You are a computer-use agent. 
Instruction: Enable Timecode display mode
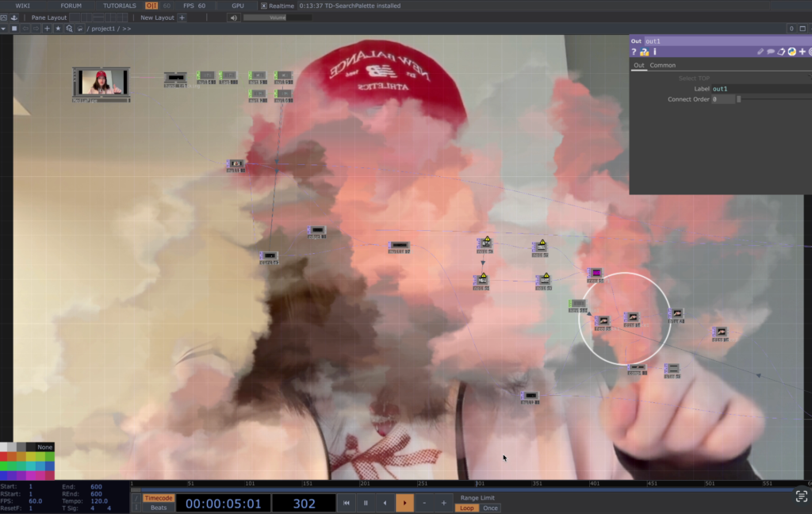[158, 498]
